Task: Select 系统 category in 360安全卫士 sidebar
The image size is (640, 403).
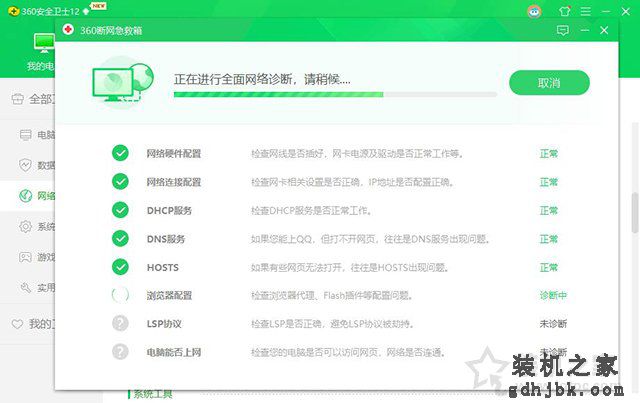Action: click(x=37, y=226)
